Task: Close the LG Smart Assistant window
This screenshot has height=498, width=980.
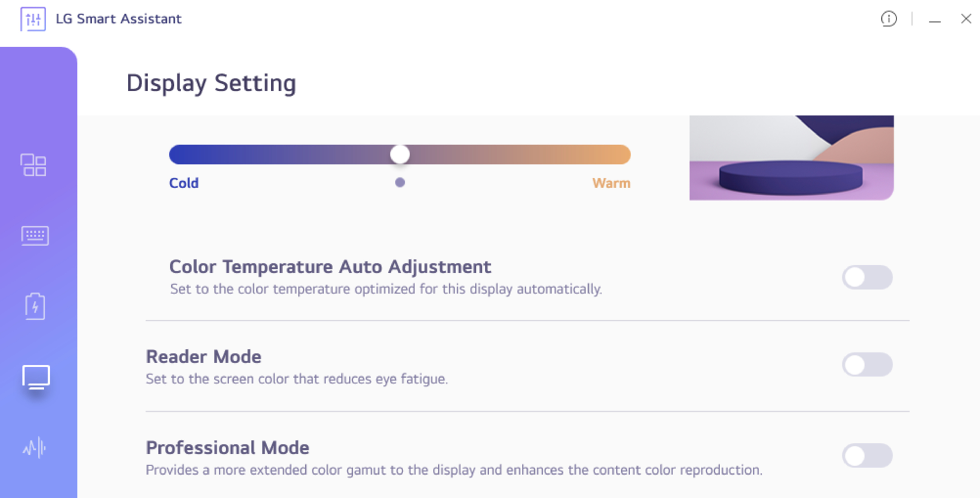Action: click(966, 19)
